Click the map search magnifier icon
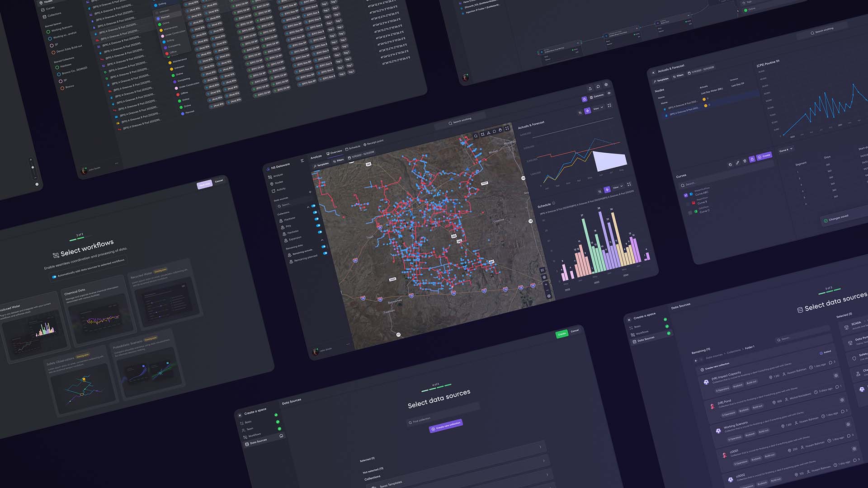 tap(476, 136)
